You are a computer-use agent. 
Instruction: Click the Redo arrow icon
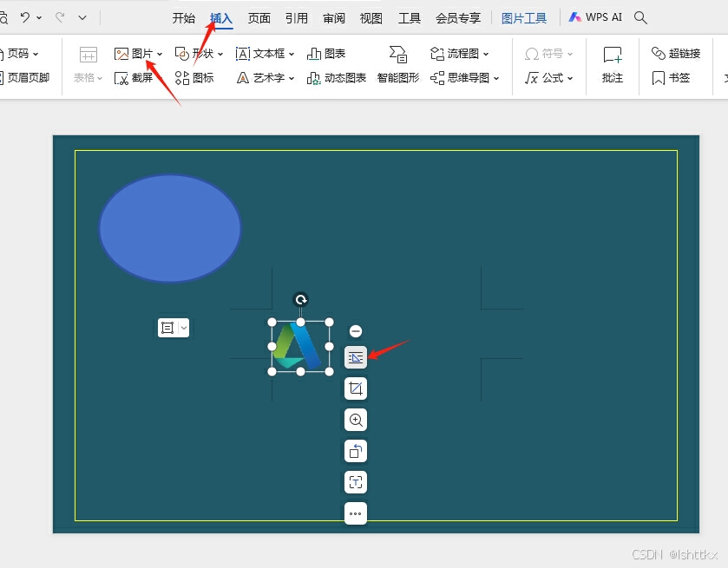pos(60,17)
